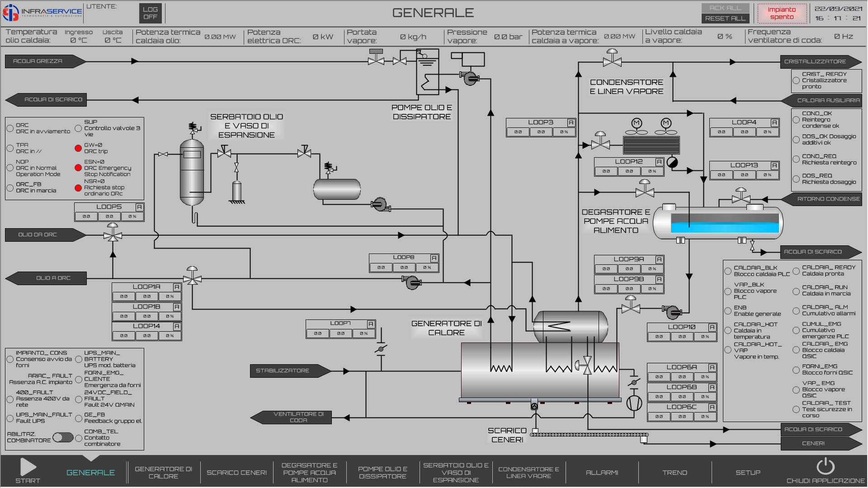
Task: Click the IMPIANTO_CONS indicator circle
Action: pyautogui.click(x=10, y=359)
